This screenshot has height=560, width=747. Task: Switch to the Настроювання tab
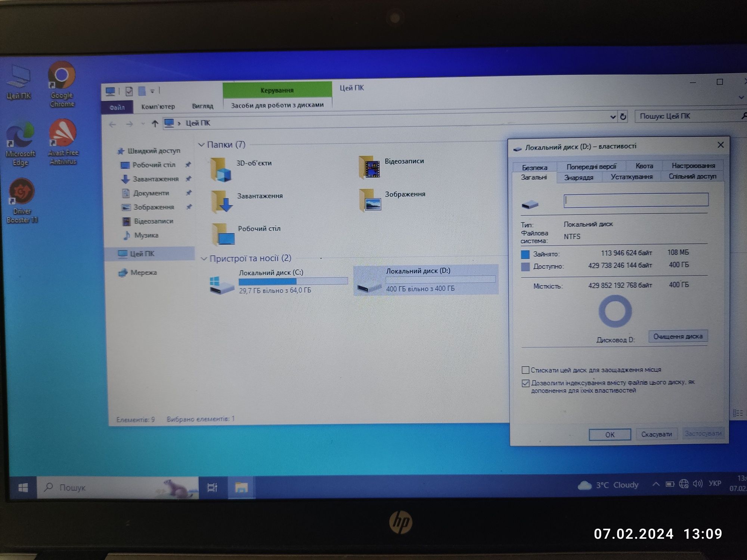pos(693,165)
